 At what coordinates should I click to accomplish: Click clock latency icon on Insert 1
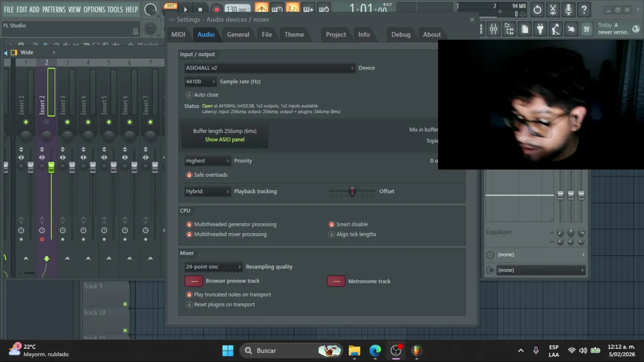pyautogui.click(x=21, y=230)
